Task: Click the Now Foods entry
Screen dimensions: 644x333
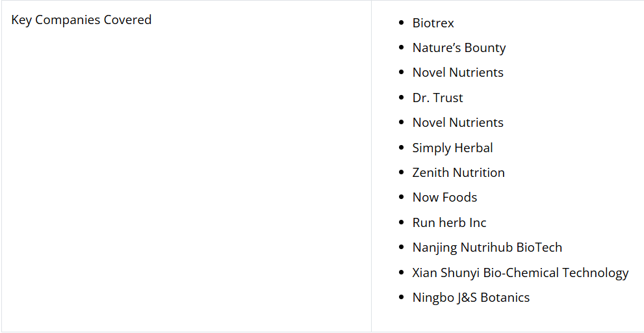Action: click(444, 198)
